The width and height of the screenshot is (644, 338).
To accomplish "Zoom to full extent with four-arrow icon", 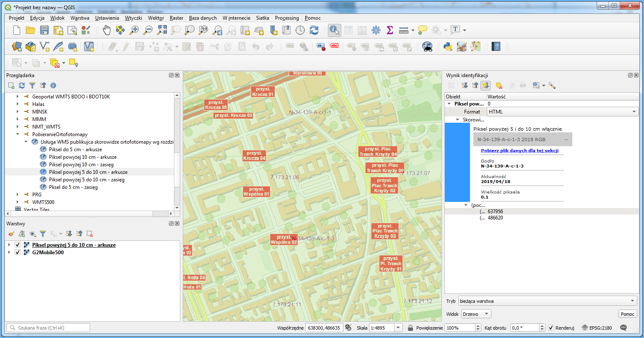I will click(x=162, y=30).
